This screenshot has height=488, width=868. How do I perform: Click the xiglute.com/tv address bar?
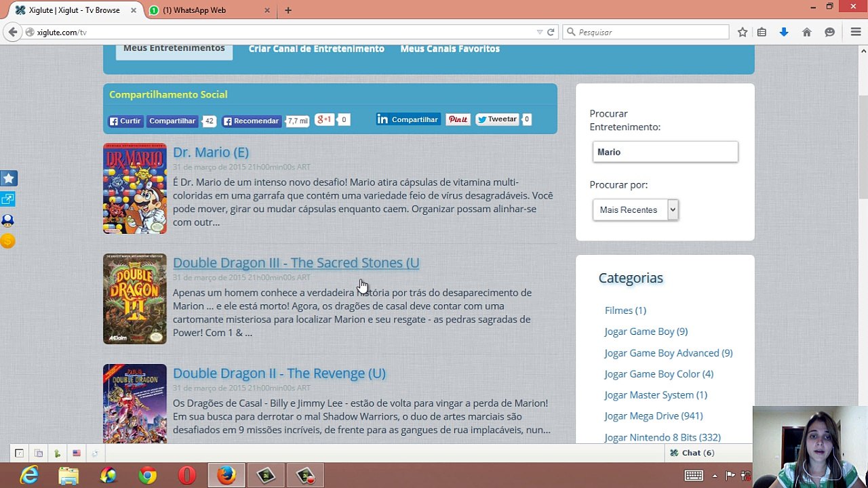pyautogui.click(x=281, y=32)
